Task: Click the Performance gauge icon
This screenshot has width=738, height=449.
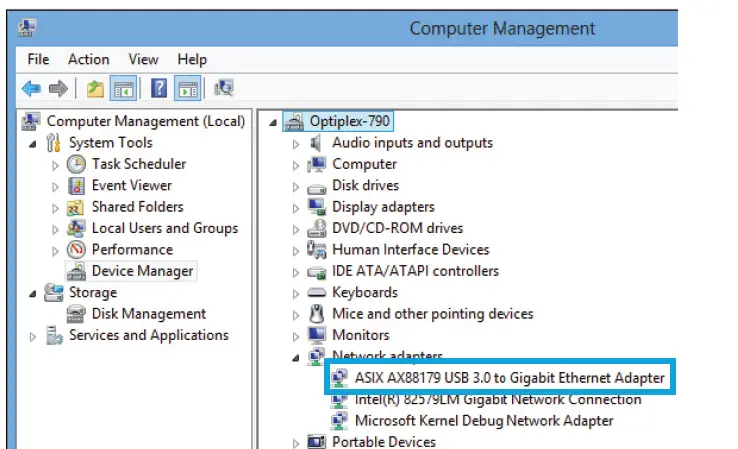Action: tap(76, 249)
